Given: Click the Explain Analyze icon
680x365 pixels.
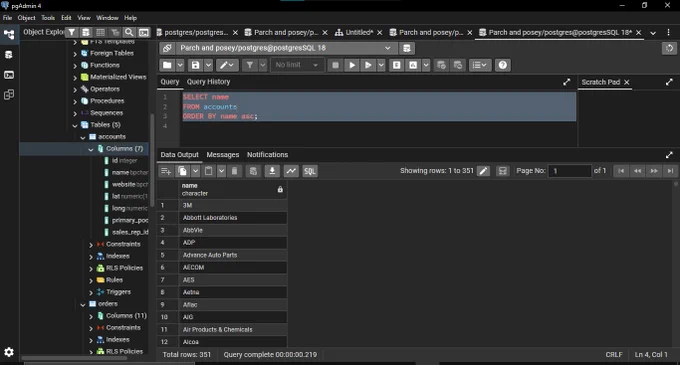Looking at the screenshot, I should tap(413, 65).
